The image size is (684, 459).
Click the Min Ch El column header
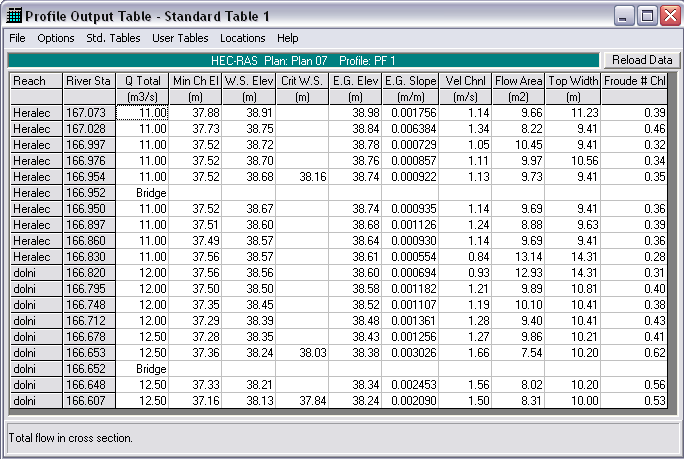coord(195,81)
